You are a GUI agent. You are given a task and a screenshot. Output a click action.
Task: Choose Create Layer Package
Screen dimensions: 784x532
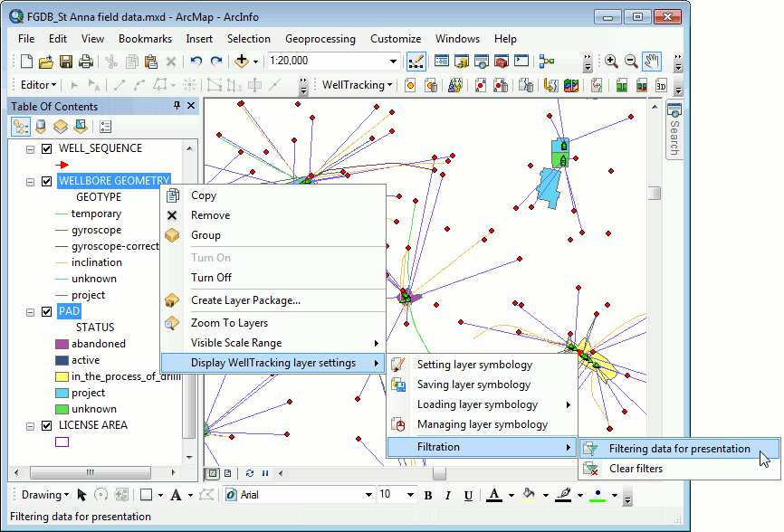[273, 300]
